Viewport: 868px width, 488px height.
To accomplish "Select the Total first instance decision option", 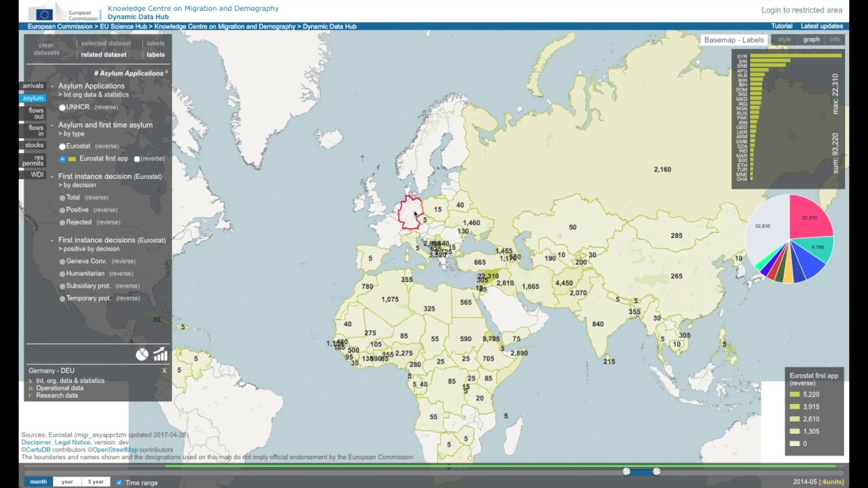I will pos(62,198).
